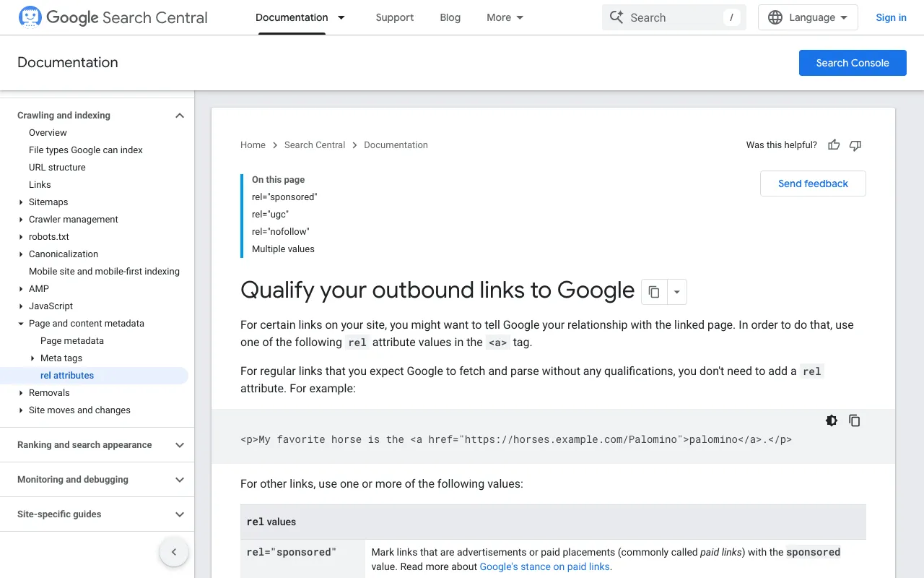Click the rel="sponsored" table cell
Screen dimensions: 924x578
(302, 559)
